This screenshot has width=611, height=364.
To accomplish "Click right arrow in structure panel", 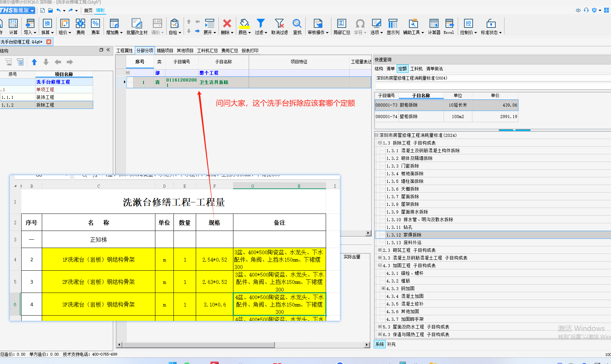I will click(70, 62).
